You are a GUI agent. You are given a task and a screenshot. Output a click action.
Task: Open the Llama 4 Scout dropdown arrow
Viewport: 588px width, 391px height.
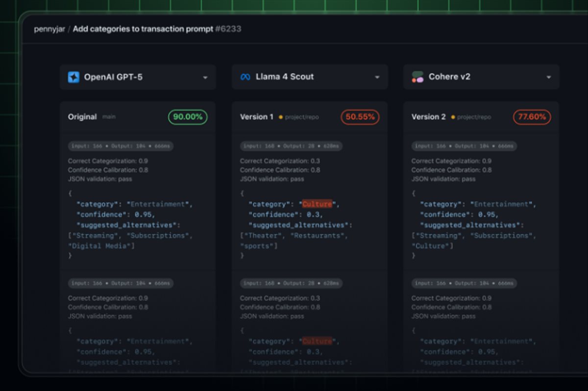click(377, 77)
